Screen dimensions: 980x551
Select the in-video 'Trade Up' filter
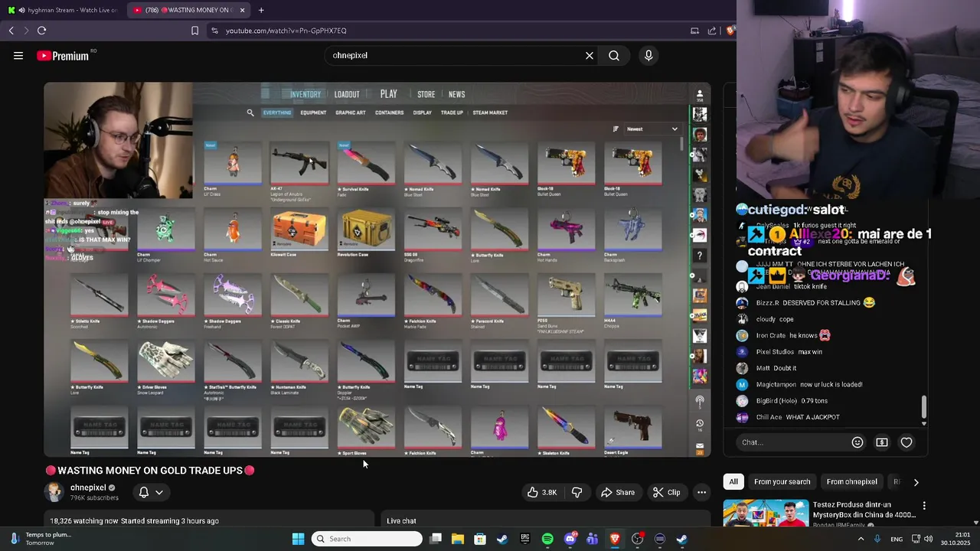[452, 112]
